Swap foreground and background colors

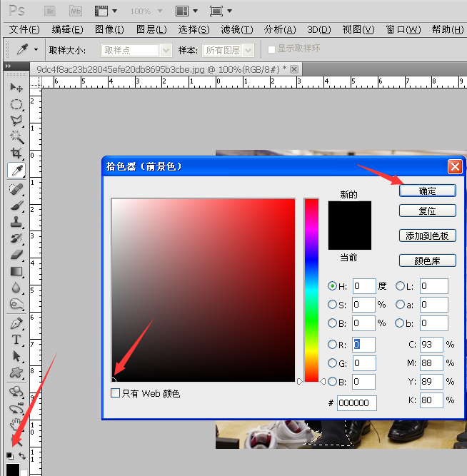click(22, 455)
